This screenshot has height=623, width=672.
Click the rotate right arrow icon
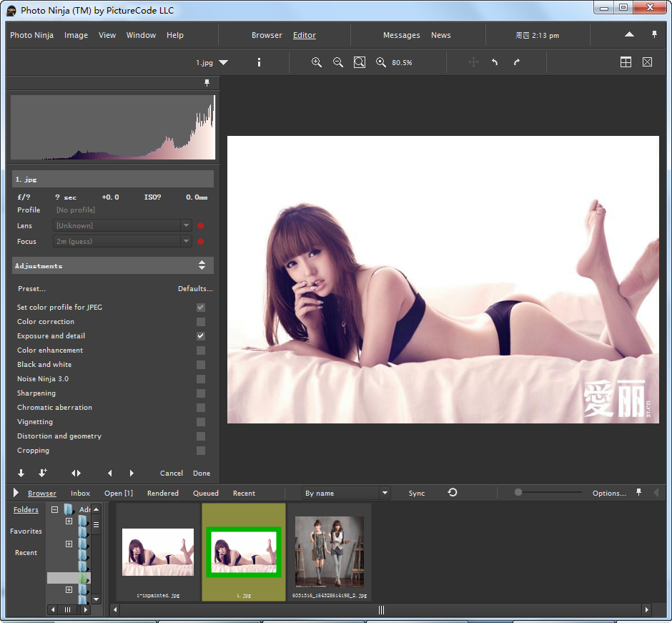517,63
